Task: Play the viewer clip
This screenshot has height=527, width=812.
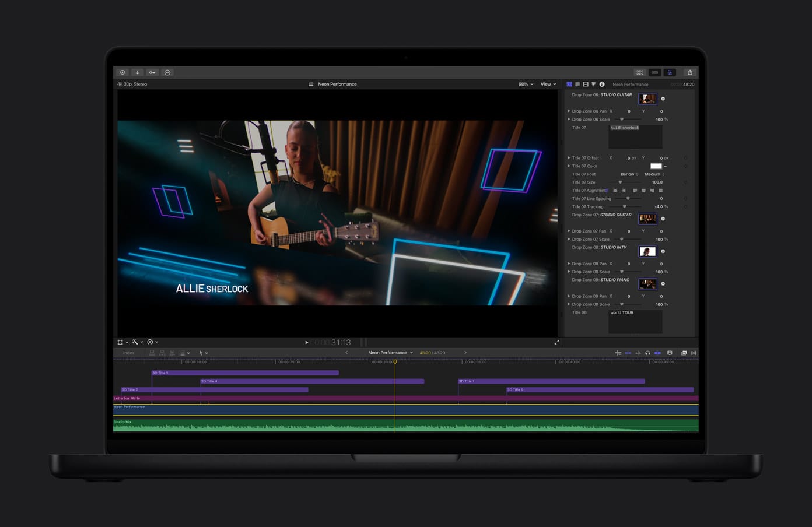Action: [307, 343]
